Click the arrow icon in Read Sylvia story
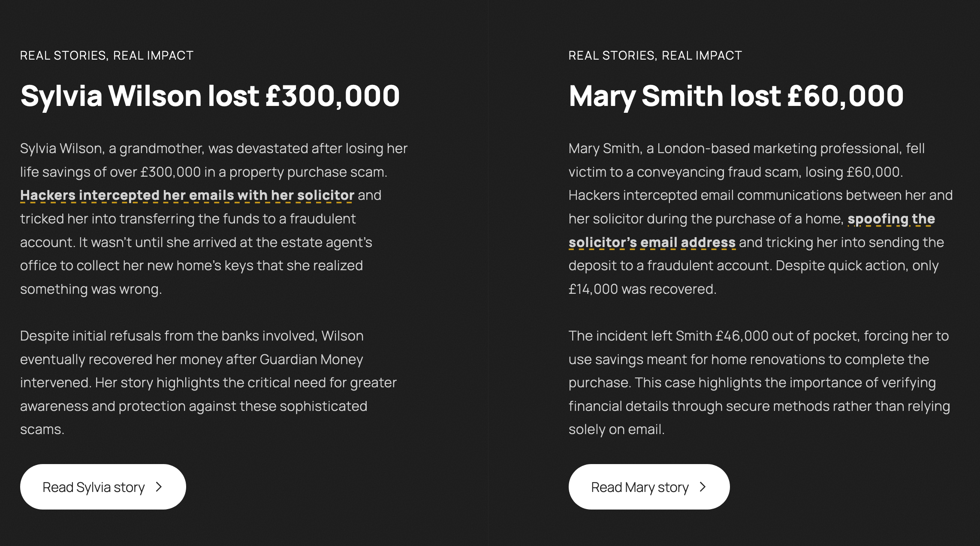Screen dimensions: 980x546 [159, 487]
